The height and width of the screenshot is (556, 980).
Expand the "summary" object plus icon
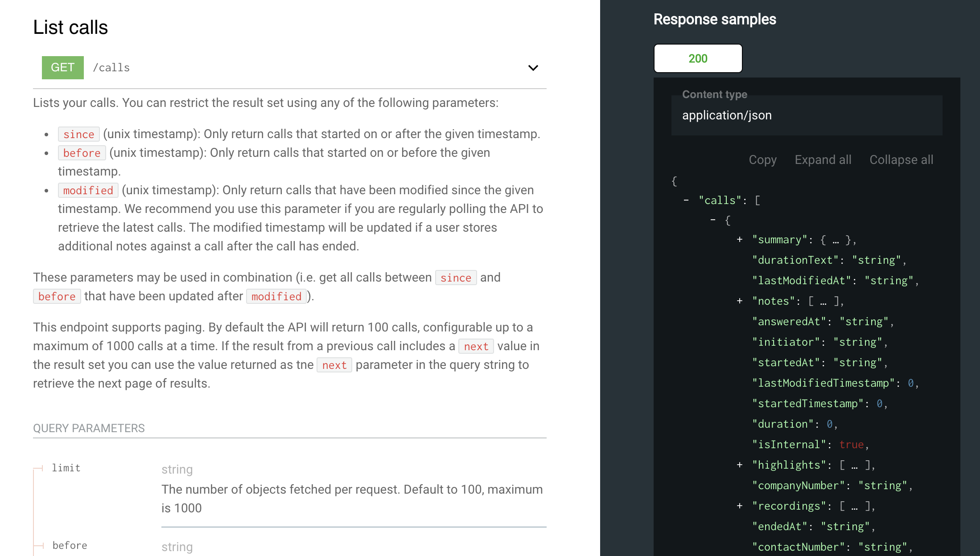coord(740,240)
